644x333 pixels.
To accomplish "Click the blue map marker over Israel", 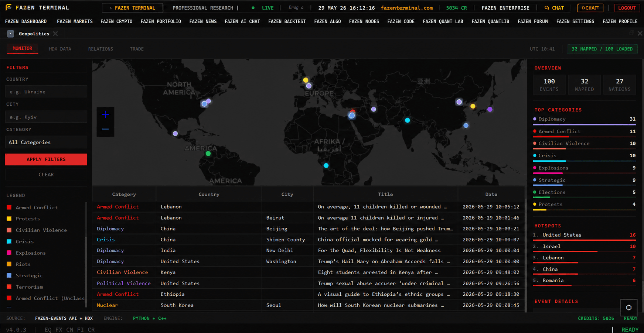I will click(352, 116).
